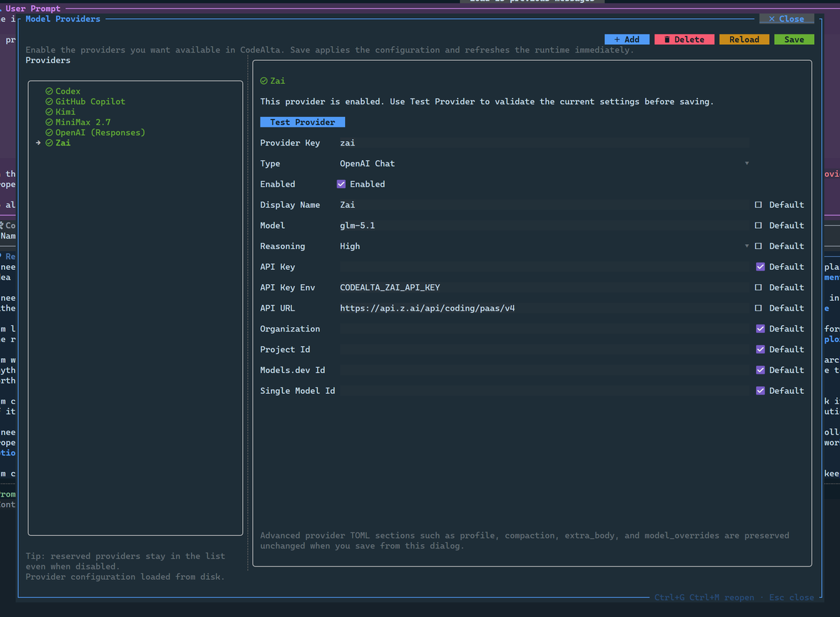840x617 pixels.
Task: Click the 'Provider configuration loaded from disk.' status text
Action: click(x=125, y=577)
